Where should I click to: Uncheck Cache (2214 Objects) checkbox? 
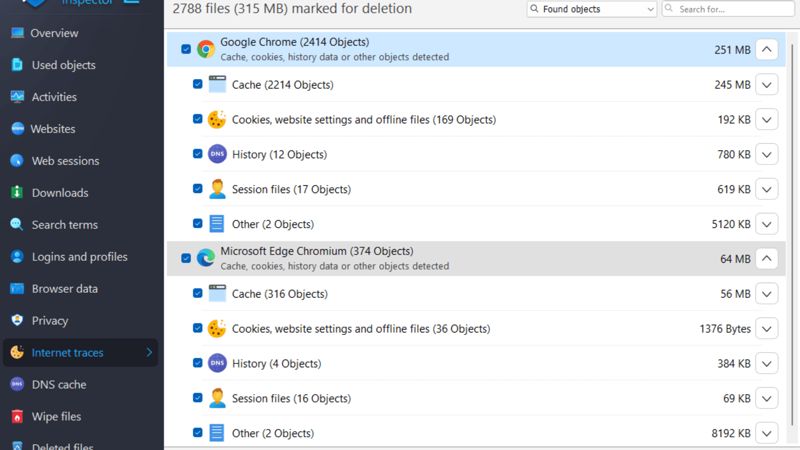pos(197,84)
